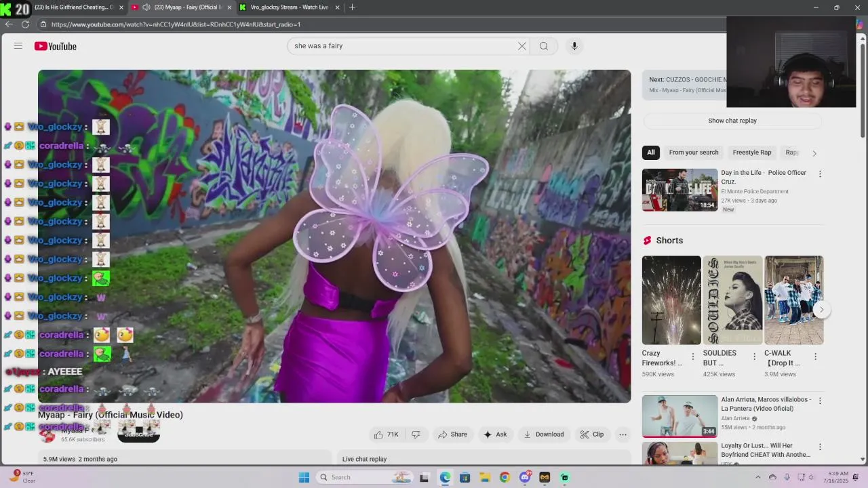Click the Shorts section icon
The width and height of the screenshot is (868, 488).
pyautogui.click(x=647, y=241)
